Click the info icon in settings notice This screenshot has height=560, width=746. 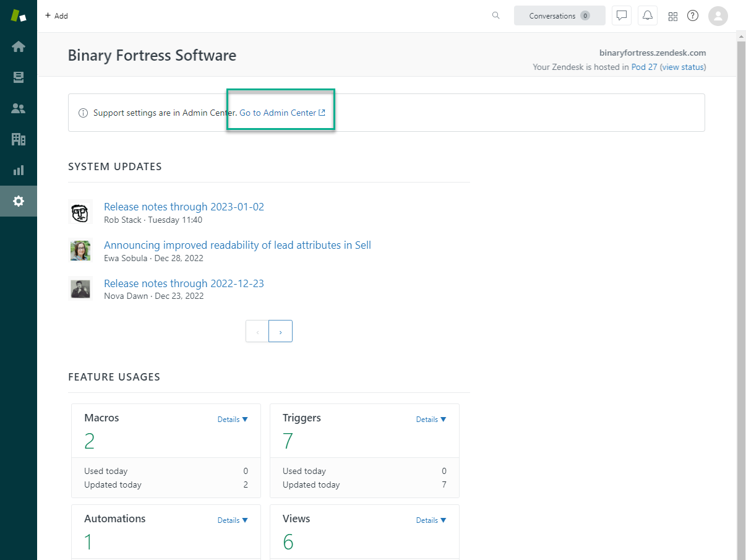tap(83, 113)
